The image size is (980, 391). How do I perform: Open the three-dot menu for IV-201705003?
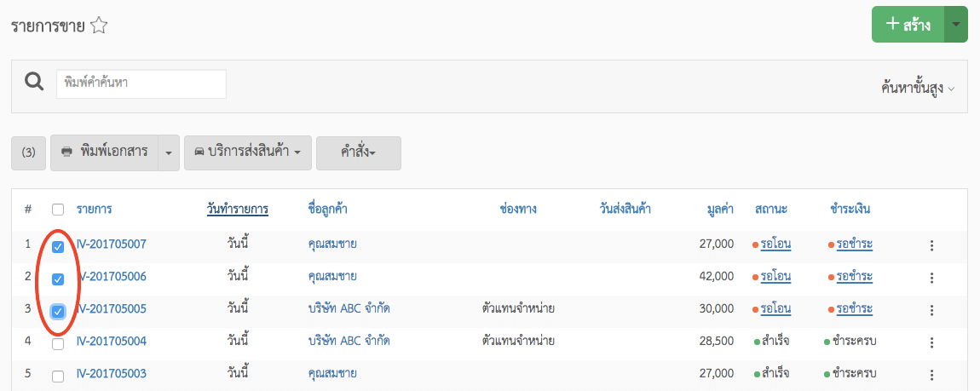(931, 375)
